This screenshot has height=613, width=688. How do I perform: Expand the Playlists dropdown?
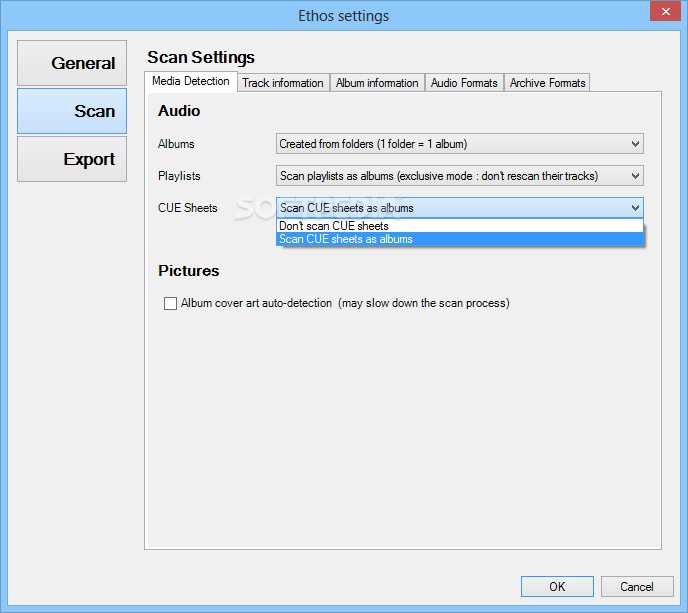point(460,176)
